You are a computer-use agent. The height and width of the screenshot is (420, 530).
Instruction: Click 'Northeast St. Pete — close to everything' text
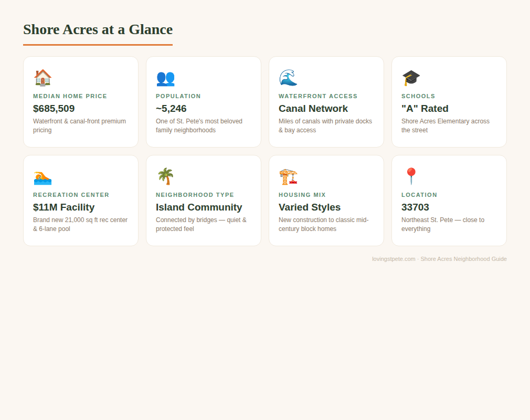(x=443, y=224)
